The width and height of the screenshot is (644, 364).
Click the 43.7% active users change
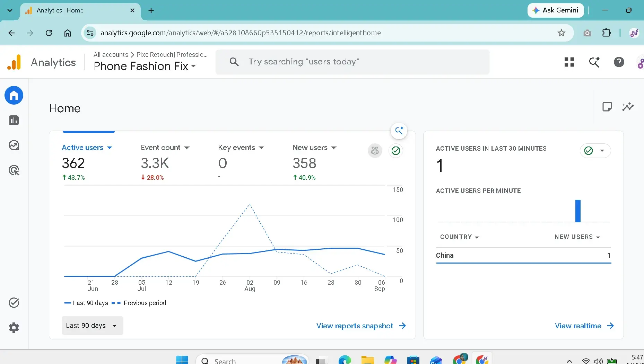click(x=73, y=178)
